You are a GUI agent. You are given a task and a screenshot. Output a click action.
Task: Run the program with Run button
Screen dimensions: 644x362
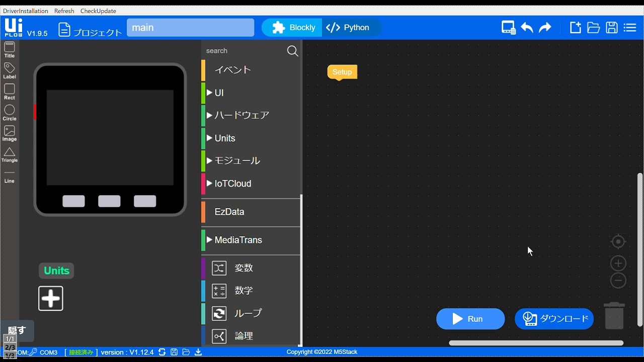tap(470, 319)
